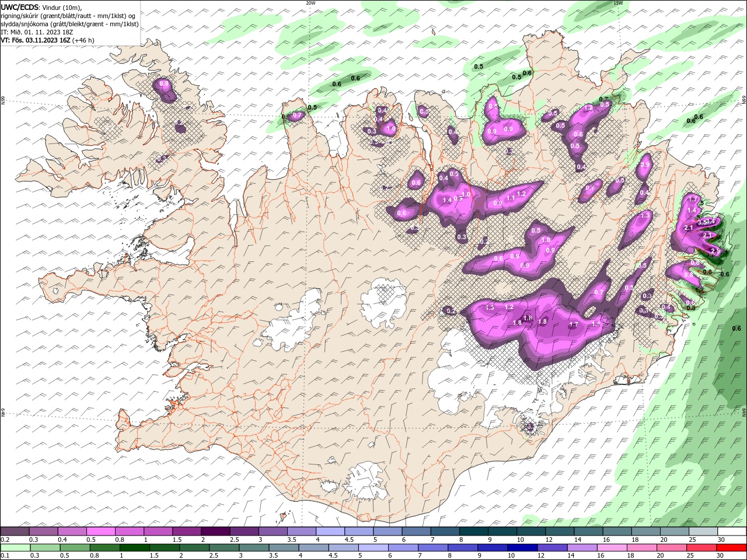Choose the 12 indigo-violet swatch in lower legend row
The width and height of the screenshot is (747, 560).
(551, 548)
